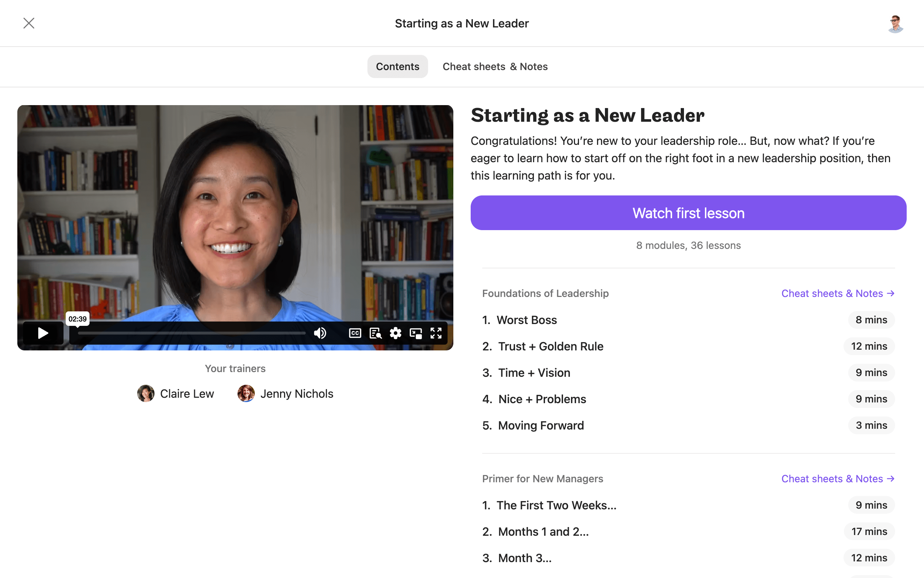Viewport: 924px width, 578px height.
Task: Toggle closed captions CC
Action: click(355, 333)
